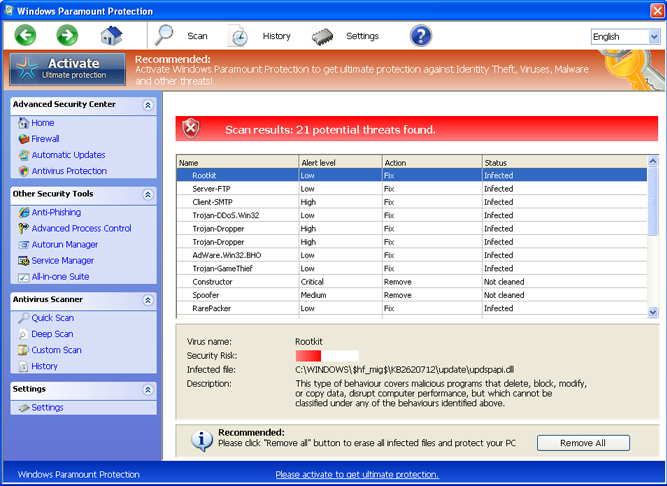Image resolution: width=667 pixels, height=486 pixels.
Task: Click the Firewall icon in sidebar
Action: click(24, 139)
